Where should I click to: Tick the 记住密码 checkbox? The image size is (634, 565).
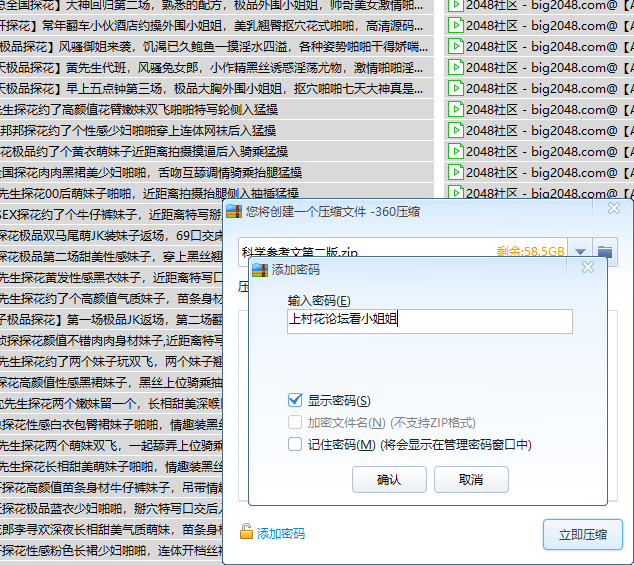coord(295,444)
